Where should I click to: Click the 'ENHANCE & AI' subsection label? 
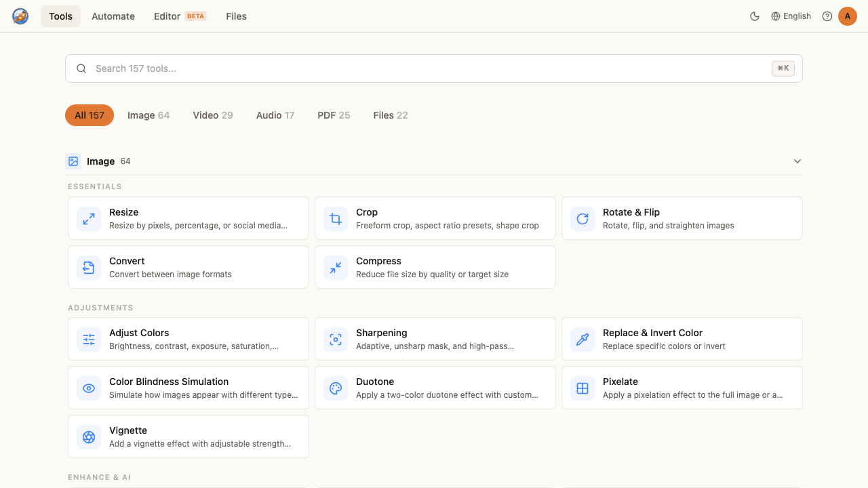pyautogui.click(x=99, y=477)
